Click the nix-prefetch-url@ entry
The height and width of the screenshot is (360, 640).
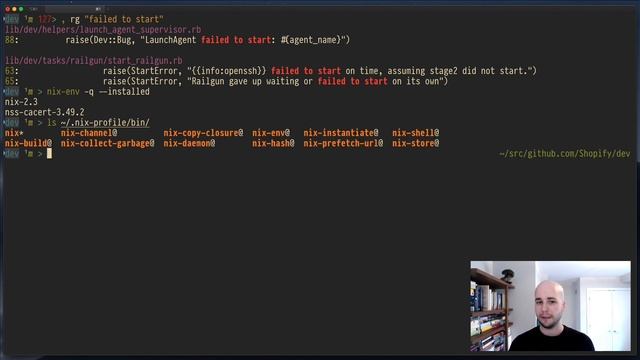click(x=343, y=143)
